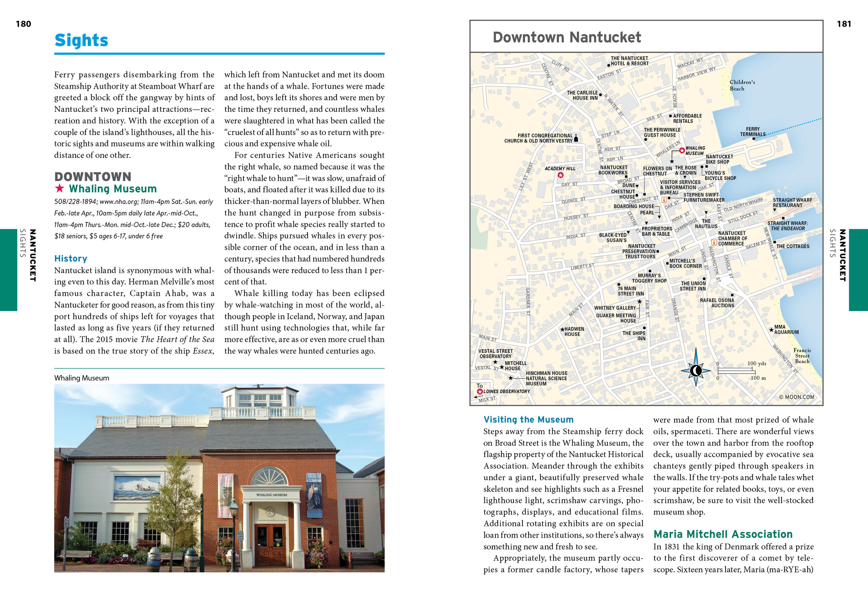Click the Maria Mitchell Association heading

[723, 534]
